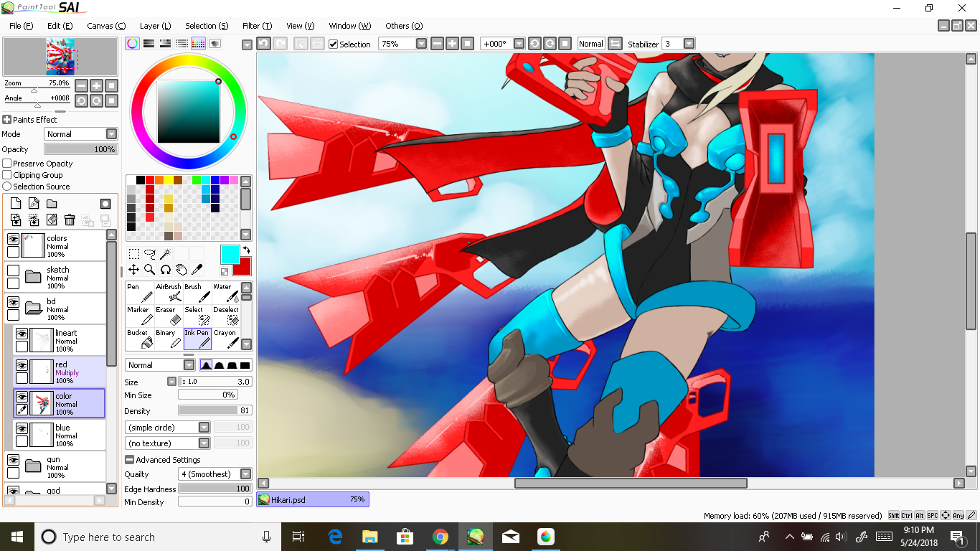Screen dimensions: 980x551
Task: Activate the move tool
Action: (x=134, y=270)
